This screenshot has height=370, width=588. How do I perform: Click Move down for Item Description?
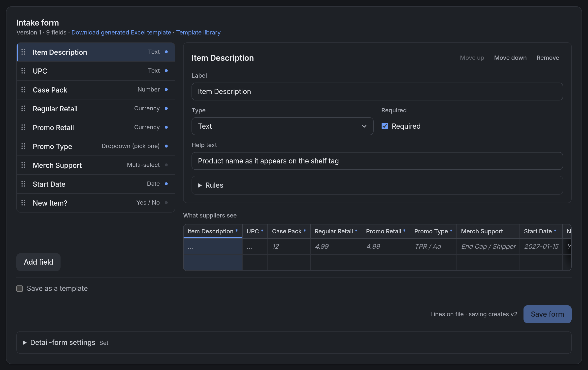(510, 58)
